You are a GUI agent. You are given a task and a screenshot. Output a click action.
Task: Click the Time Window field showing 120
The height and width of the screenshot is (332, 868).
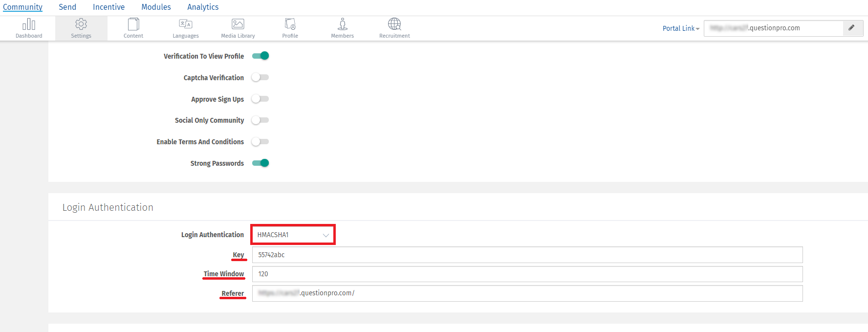527,274
